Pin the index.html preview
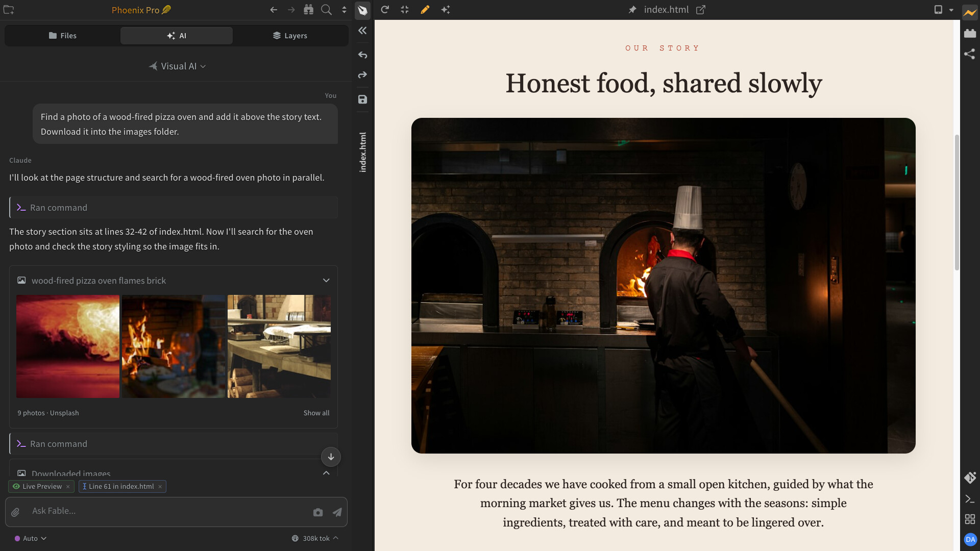Screen dimensions: 980x551 632,10
